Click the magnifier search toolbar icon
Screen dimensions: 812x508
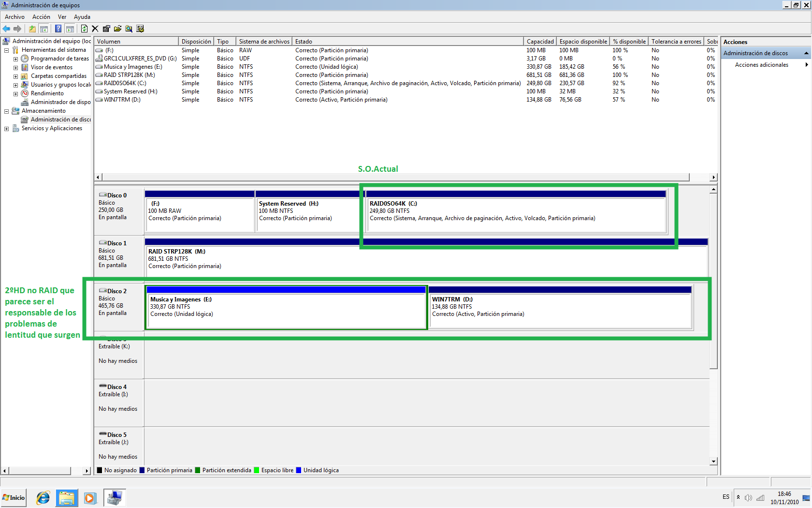pos(129,29)
